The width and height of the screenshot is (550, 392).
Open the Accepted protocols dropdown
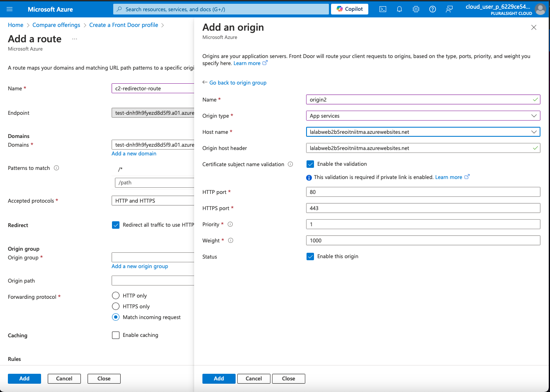pos(153,201)
